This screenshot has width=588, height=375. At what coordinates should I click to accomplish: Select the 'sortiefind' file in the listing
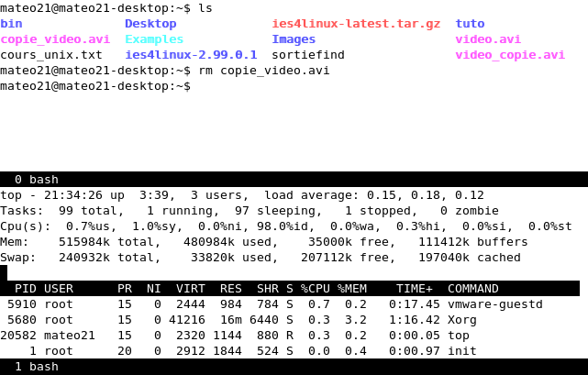coord(308,55)
